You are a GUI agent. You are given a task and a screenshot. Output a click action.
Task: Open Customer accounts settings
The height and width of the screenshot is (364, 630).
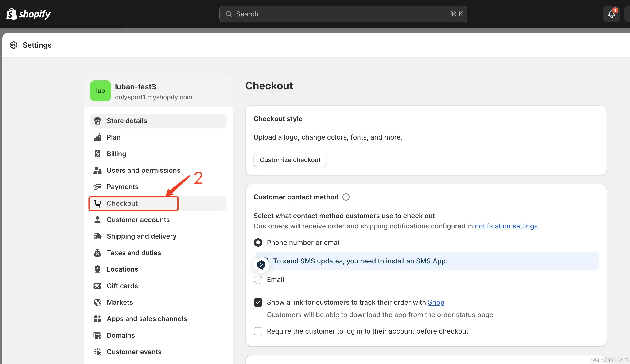click(x=138, y=220)
